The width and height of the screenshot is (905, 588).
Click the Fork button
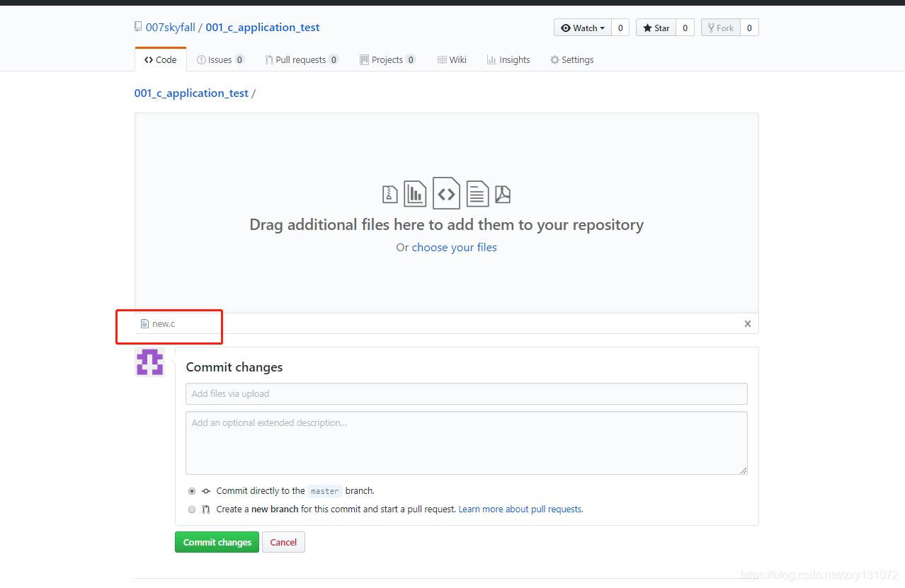[721, 28]
